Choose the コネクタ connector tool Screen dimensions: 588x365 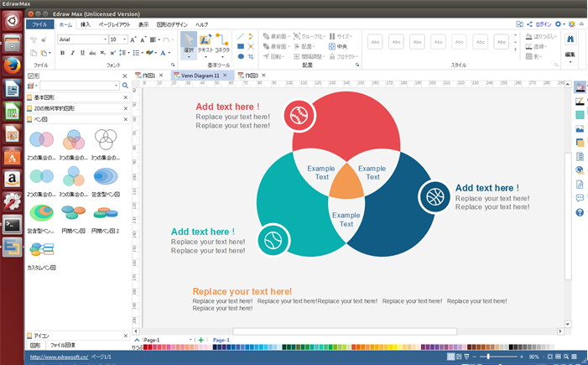(x=221, y=44)
